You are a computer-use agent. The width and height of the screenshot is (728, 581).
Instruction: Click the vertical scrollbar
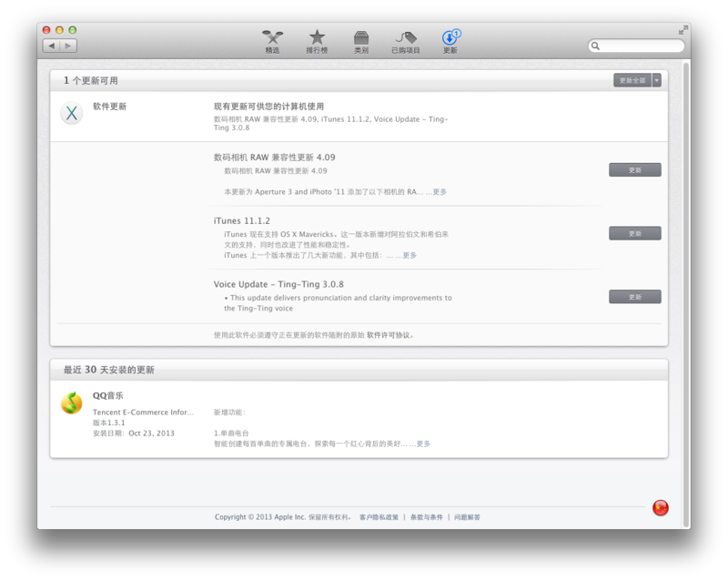pyautogui.click(x=686, y=295)
